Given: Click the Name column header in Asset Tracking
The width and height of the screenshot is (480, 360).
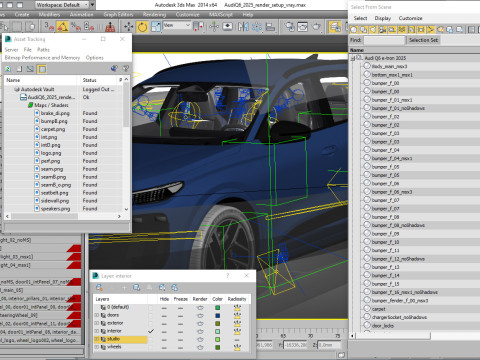Looking at the screenshot, I should point(41,80).
